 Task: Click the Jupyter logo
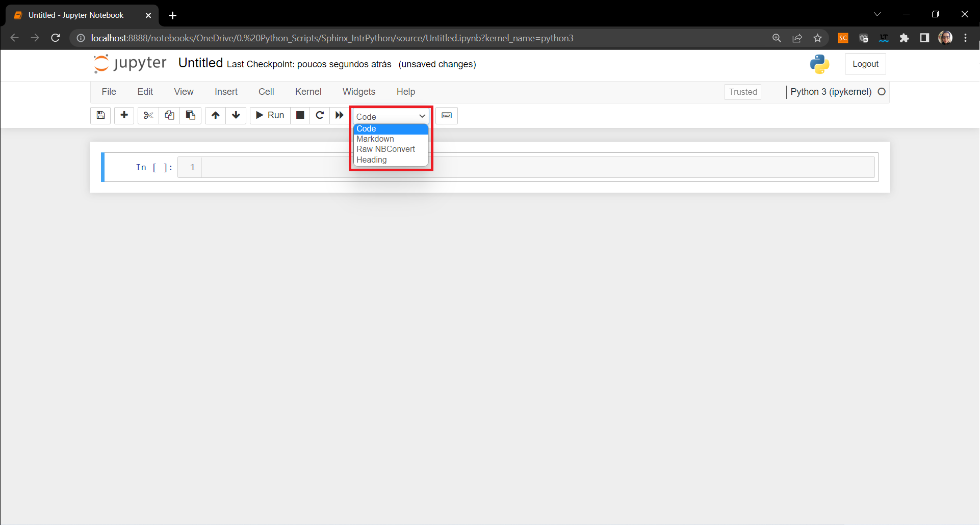click(130, 63)
